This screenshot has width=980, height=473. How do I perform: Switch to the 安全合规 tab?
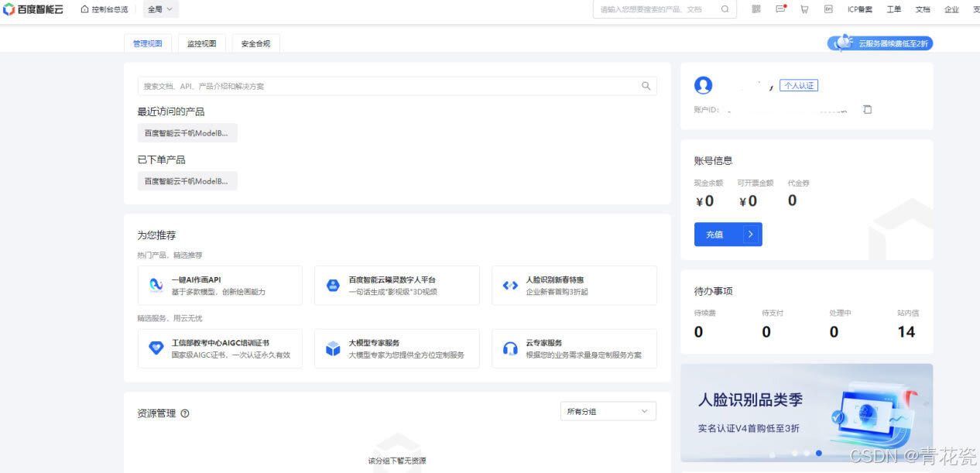tap(255, 43)
